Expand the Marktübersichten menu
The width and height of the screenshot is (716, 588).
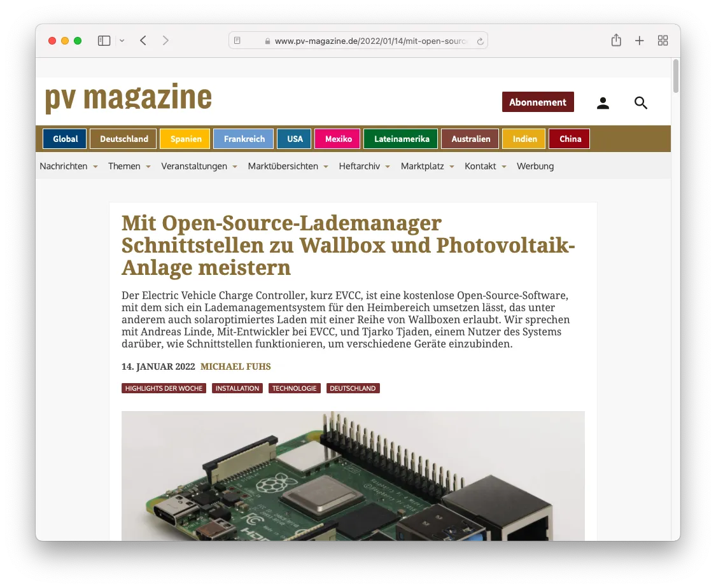click(x=288, y=166)
